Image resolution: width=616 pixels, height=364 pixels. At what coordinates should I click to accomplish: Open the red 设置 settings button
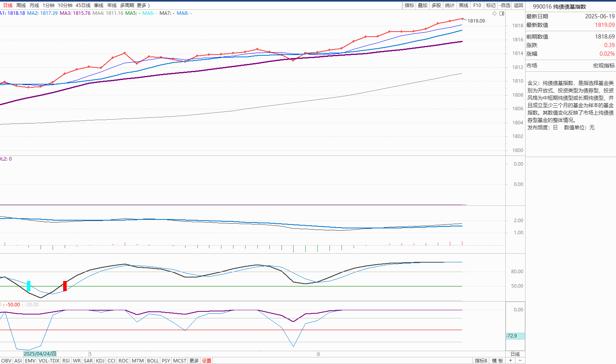[207, 361]
